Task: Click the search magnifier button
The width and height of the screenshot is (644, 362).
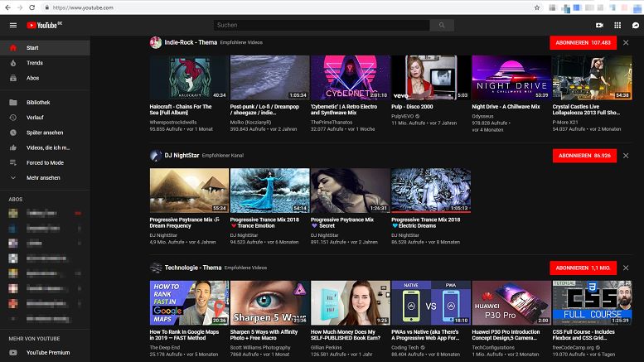Action: coord(442,26)
